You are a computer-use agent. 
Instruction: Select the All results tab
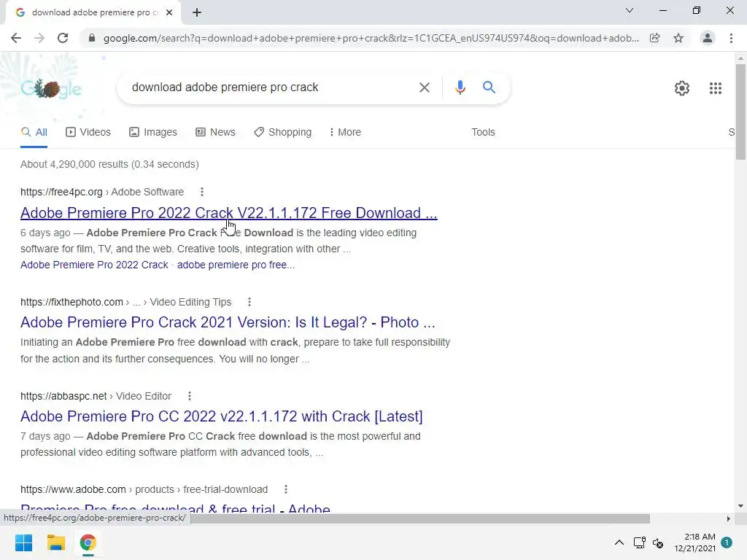pyautogui.click(x=34, y=133)
